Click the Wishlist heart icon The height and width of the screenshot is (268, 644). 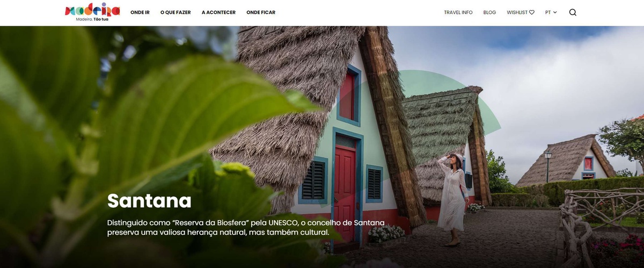coord(532,12)
